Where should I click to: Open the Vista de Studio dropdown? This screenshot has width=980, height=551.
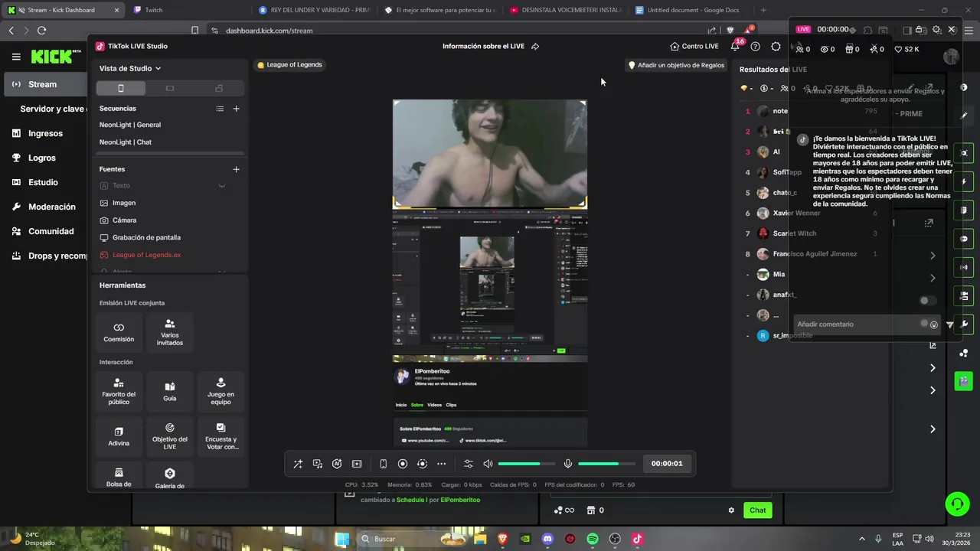[x=130, y=68]
